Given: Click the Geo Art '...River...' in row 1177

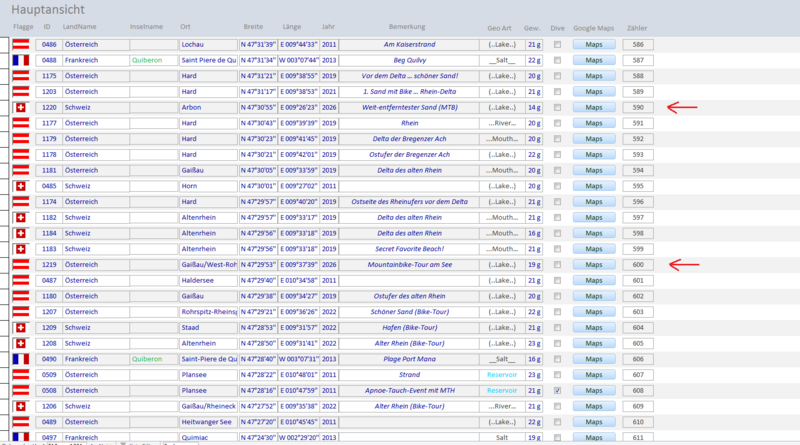Looking at the screenshot, I should tap(503, 123).
